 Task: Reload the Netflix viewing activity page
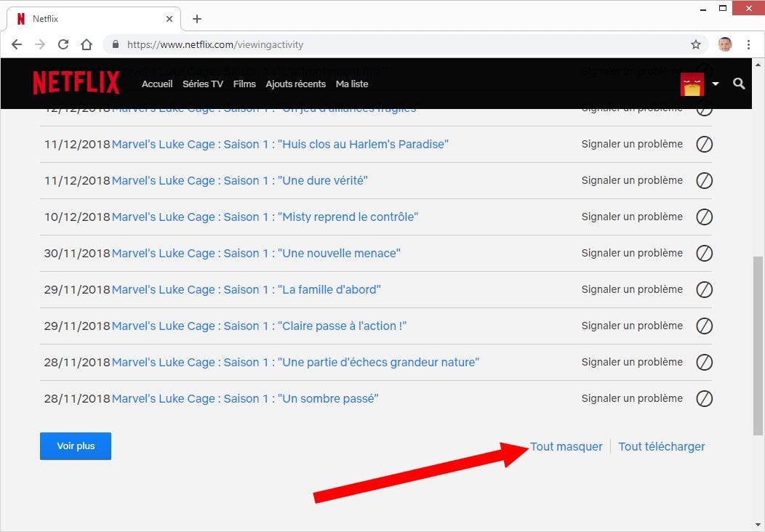coord(63,45)
